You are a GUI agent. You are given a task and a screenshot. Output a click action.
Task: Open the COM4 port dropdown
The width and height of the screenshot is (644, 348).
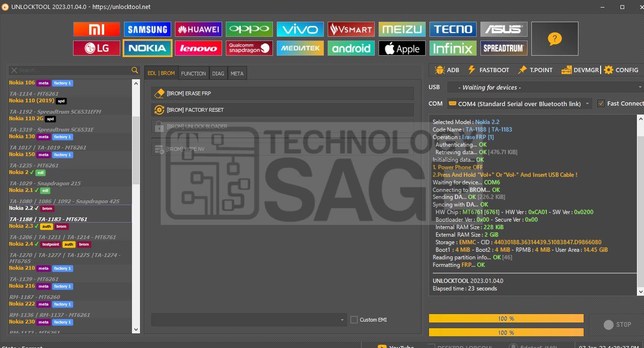point(519,104)
